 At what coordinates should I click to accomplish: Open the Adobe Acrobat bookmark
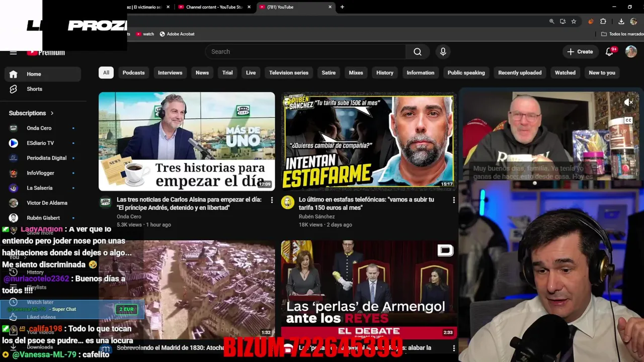[177, 34]
